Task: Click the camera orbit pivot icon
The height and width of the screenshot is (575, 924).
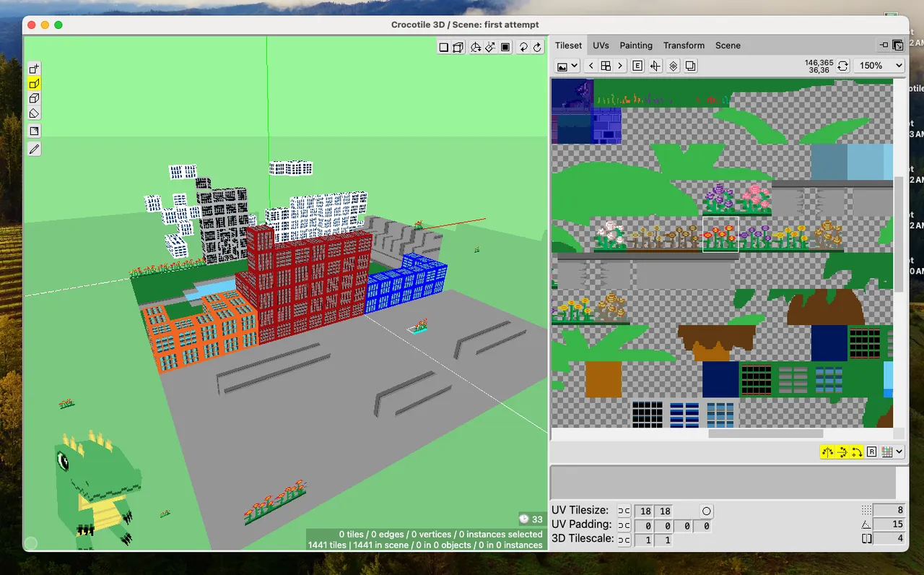Action: coord(476,48)
